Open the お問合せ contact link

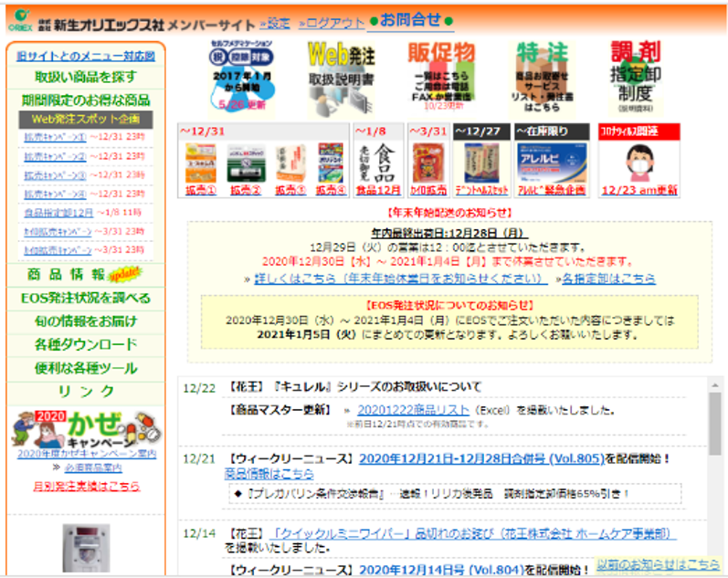click(x=410, y=20)
